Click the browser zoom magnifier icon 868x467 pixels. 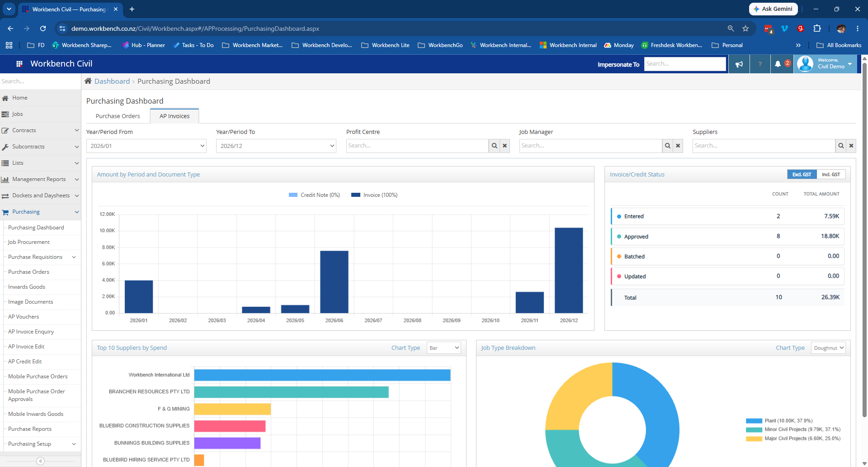click(731, 29)
